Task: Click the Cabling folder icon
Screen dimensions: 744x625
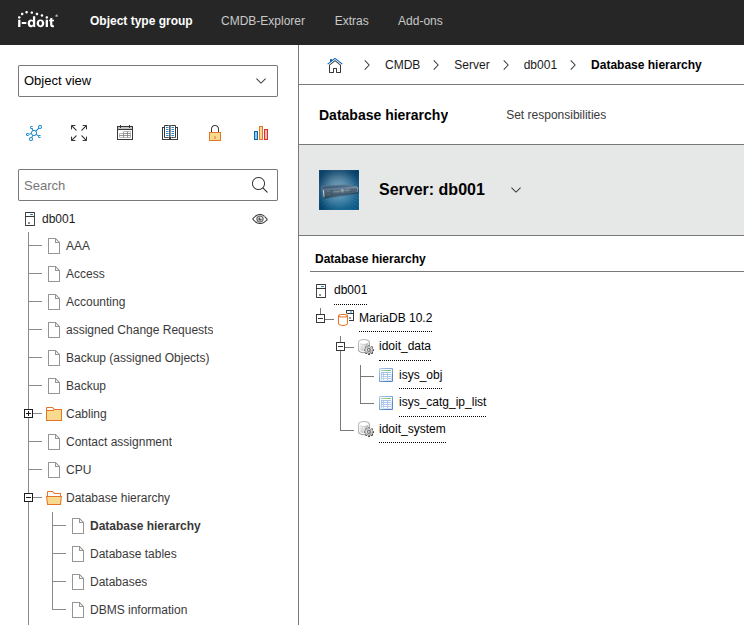Action: pos(54,414)
